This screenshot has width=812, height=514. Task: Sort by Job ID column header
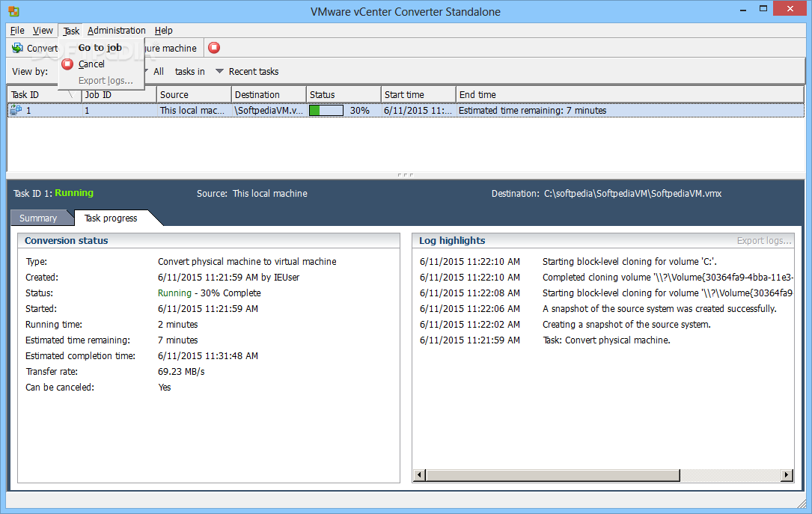(119, 95)
